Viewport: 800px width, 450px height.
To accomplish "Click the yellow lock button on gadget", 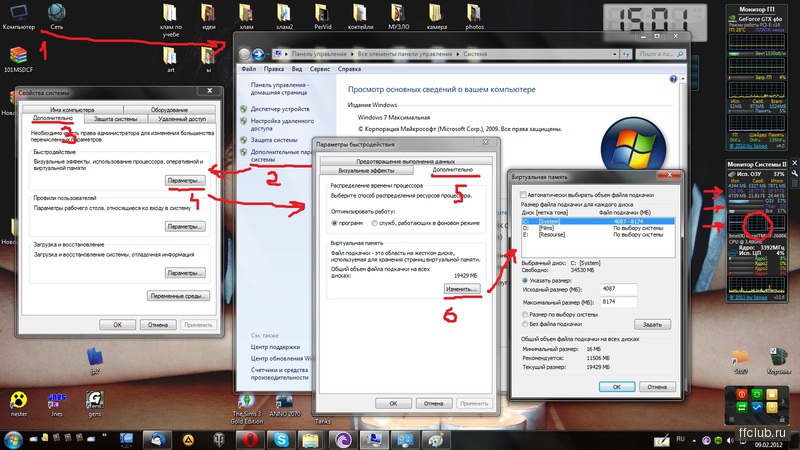I will [x=771, y=394].
